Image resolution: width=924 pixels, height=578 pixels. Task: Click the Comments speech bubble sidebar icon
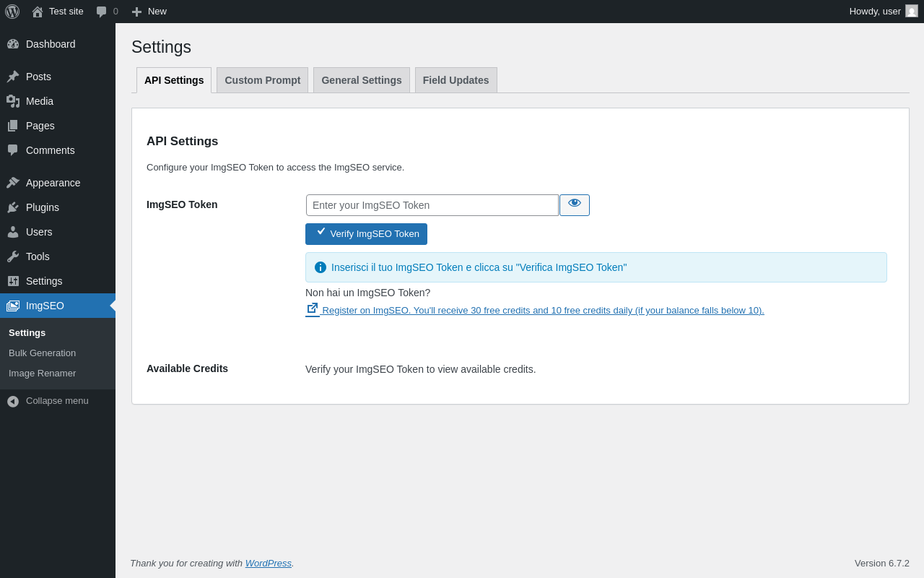tap(13, 150)
